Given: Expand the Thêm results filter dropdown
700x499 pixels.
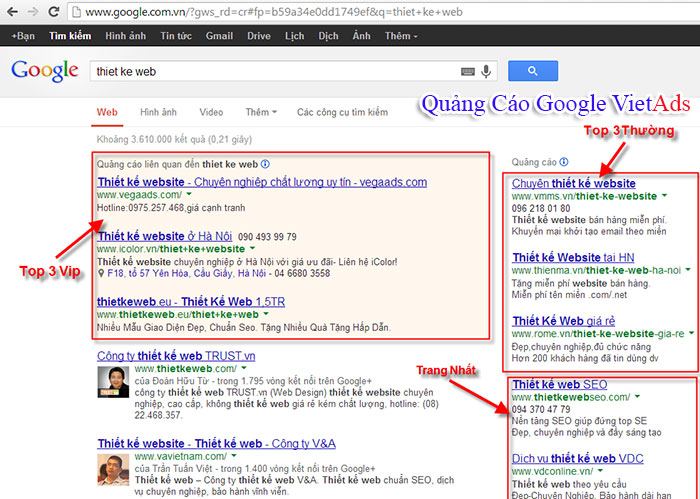Looking at the screenshot, I should tap(261, 112).
